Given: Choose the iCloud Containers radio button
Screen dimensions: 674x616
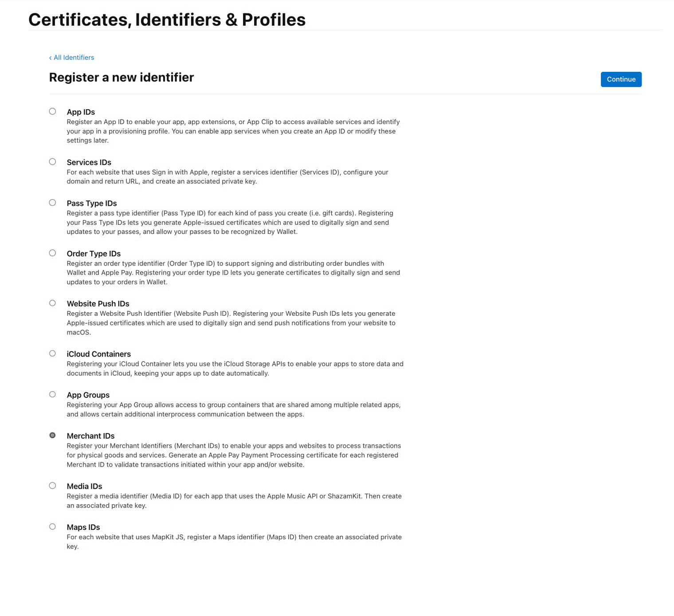Looking at the screenshot, I should click(x=52, y=353).
